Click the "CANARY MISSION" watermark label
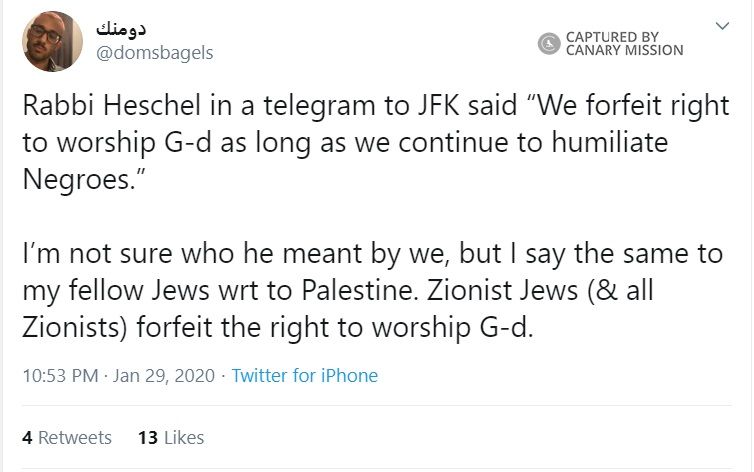Viewport: 754px width, 472px height. coord(624,50)
